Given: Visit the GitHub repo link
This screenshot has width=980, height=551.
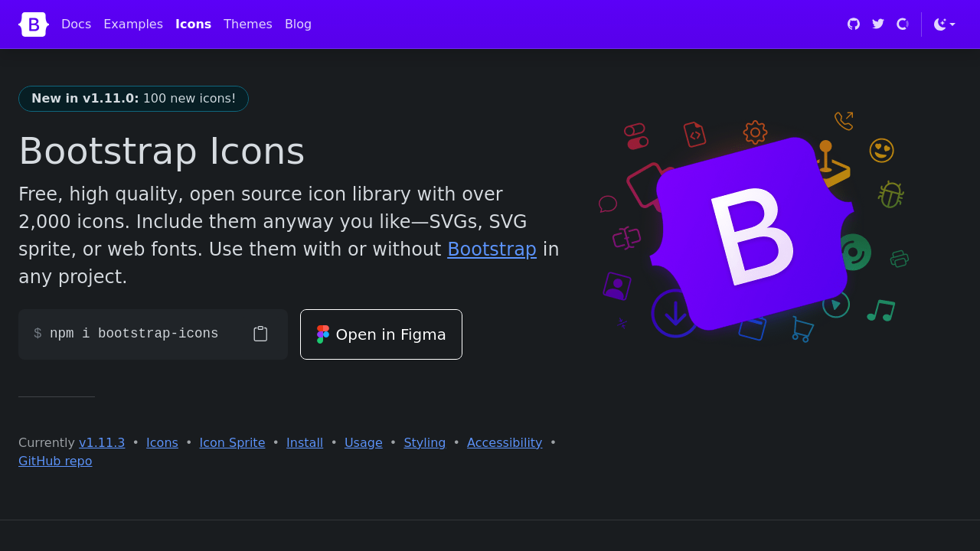Looking at the screenshot, I should (x=55, y=461).
